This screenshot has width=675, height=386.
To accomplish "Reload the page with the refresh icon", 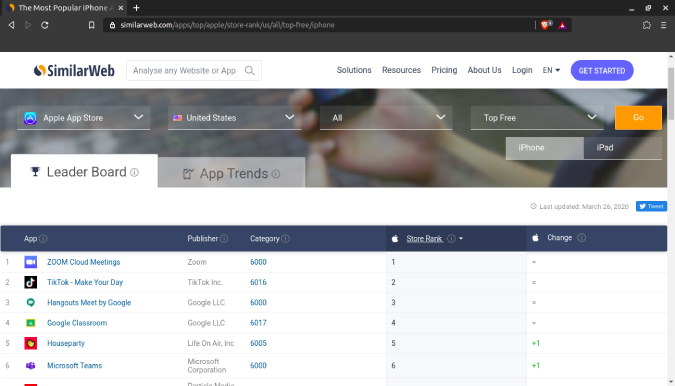I will click(45, 25).
